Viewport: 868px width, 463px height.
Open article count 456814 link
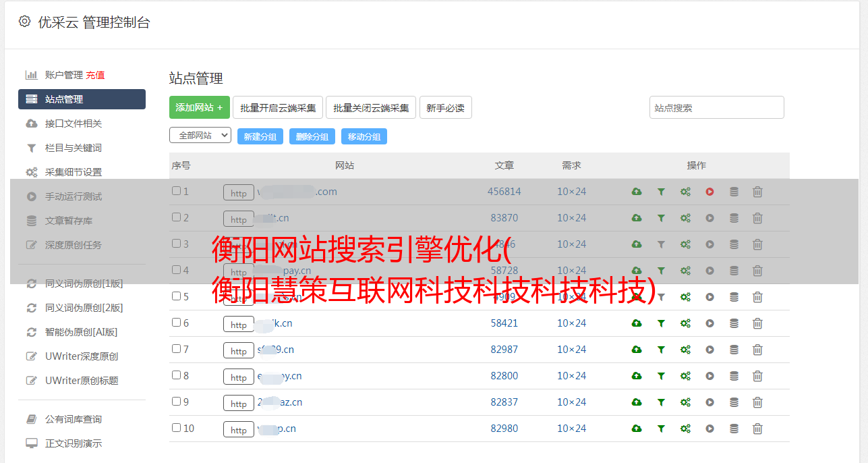[x=504, y=192]
